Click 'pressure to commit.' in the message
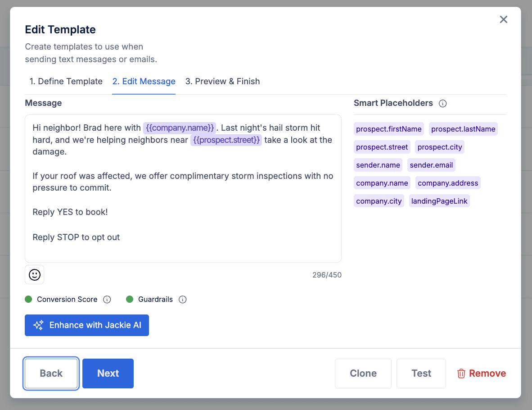 [72, 188]
